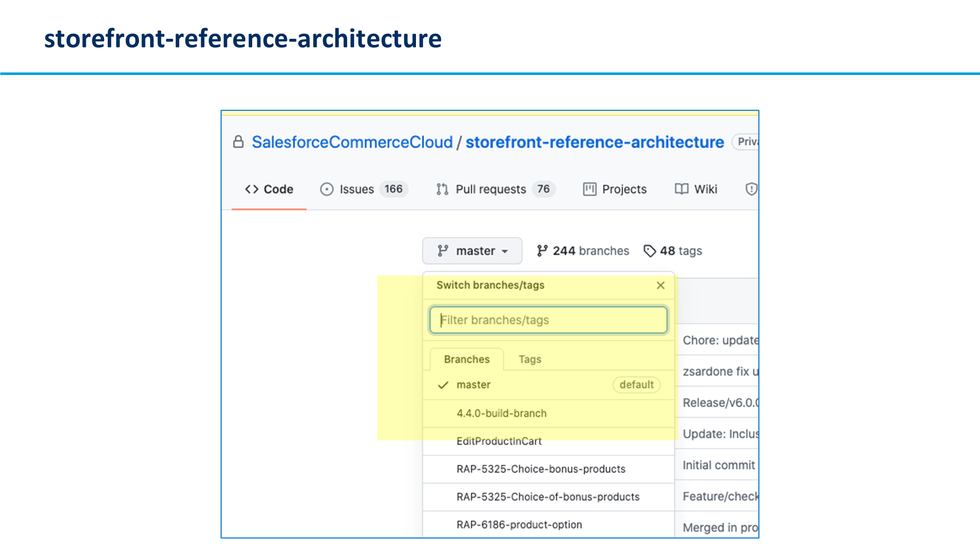The width and height of the screenshot is (980, 551).
Task: Click the Private label next to the repository name
Action: [x=746, y=142]
